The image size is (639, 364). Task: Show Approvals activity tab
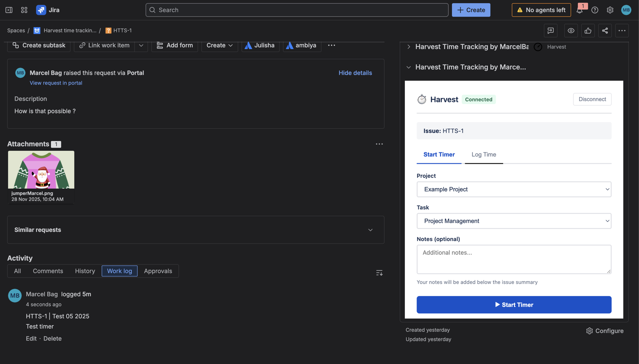tap(158, 271)
